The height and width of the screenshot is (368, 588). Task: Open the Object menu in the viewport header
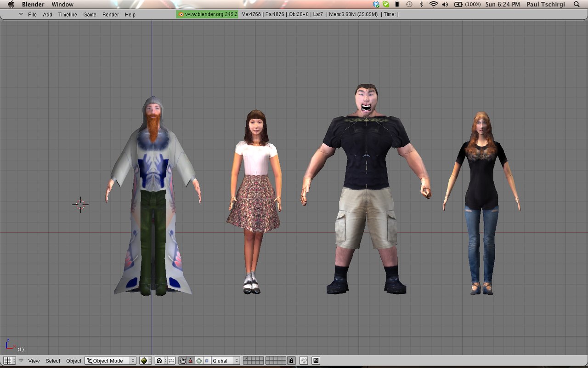point(73,361)
